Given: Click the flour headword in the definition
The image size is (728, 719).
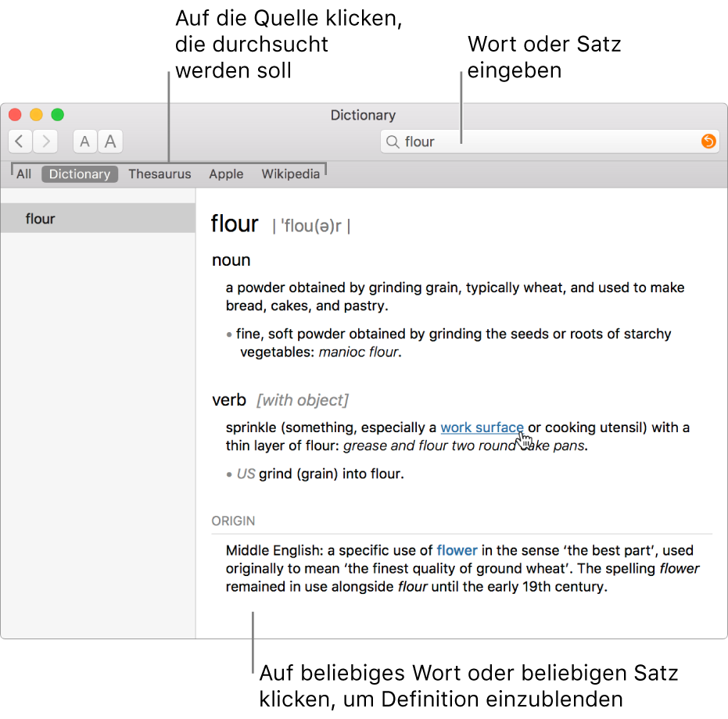Looking at the screenshot, I should pos(235,224).
